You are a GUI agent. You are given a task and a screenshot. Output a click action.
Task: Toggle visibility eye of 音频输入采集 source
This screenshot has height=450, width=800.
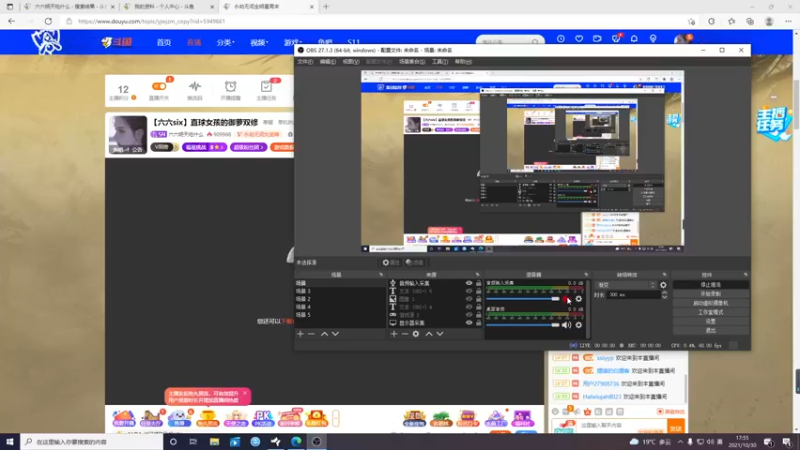click(469, 283)
